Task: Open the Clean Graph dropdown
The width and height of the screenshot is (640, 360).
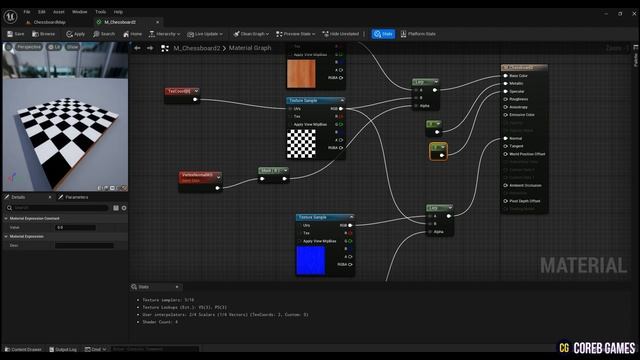Action: point(251,34)
